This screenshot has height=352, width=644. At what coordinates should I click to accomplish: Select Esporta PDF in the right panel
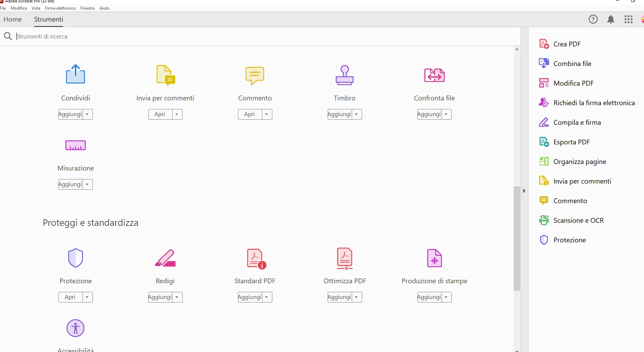[x=565, y=142]
